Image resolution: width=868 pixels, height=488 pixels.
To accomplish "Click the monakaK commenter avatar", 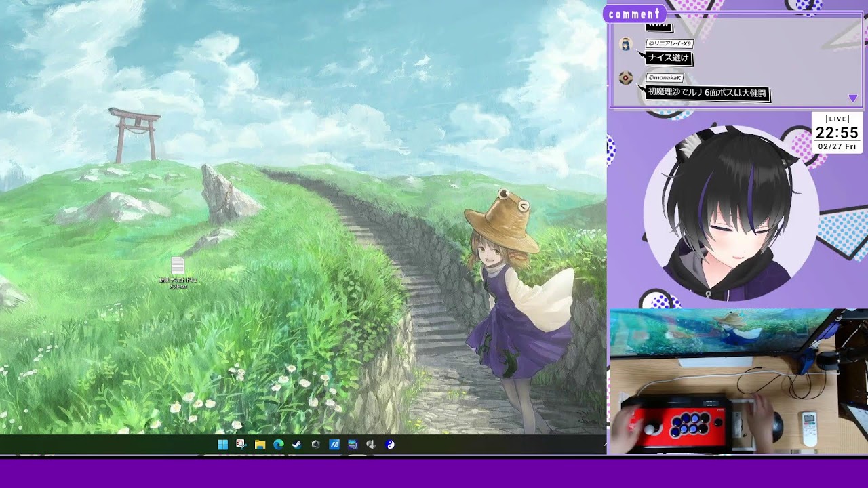I will [626, 78].
